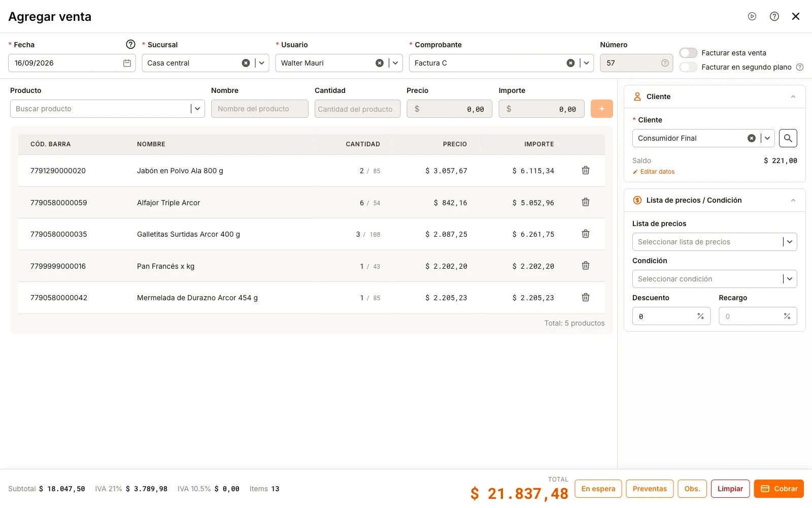Clear the Factura C selection
812x508 pixels.
coord(571,63)
